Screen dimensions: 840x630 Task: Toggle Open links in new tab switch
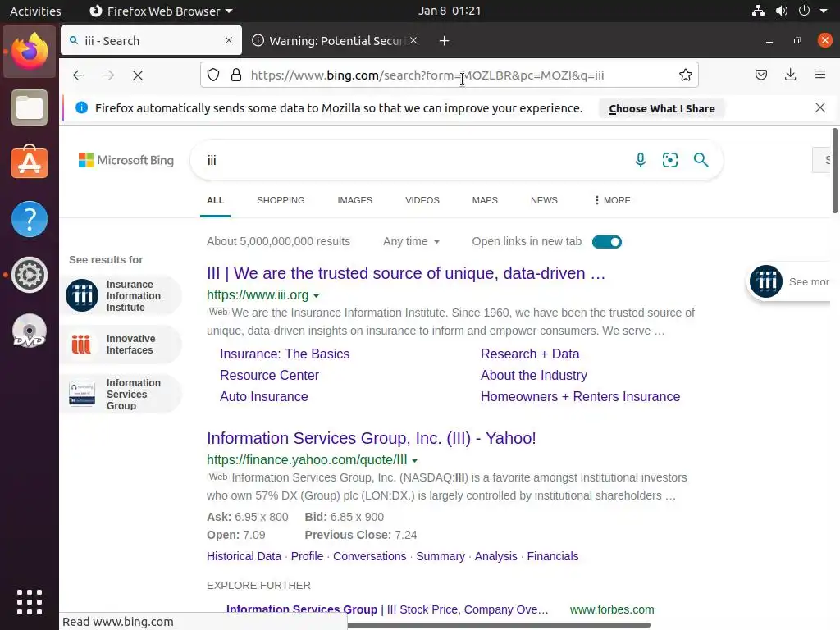coord(607,242)
